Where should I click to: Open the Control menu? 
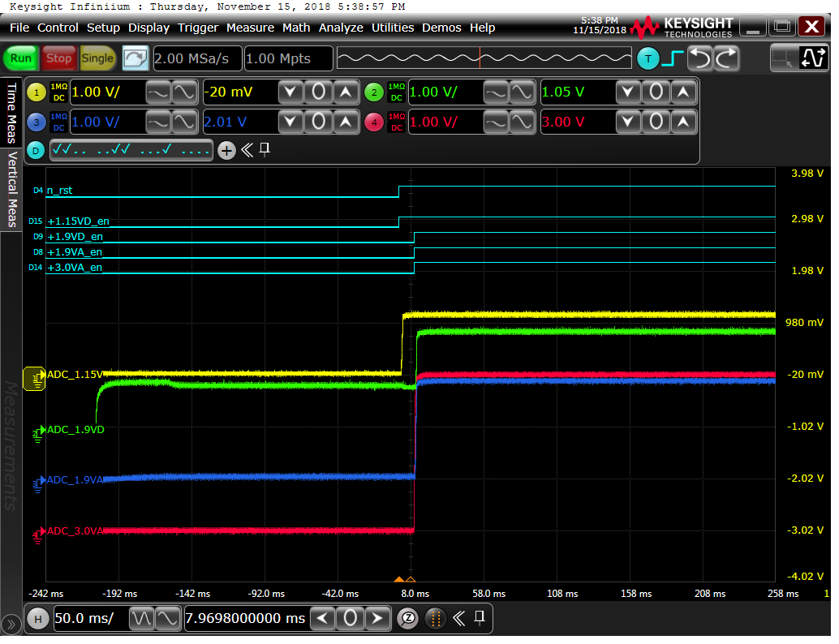coord(58,28)
